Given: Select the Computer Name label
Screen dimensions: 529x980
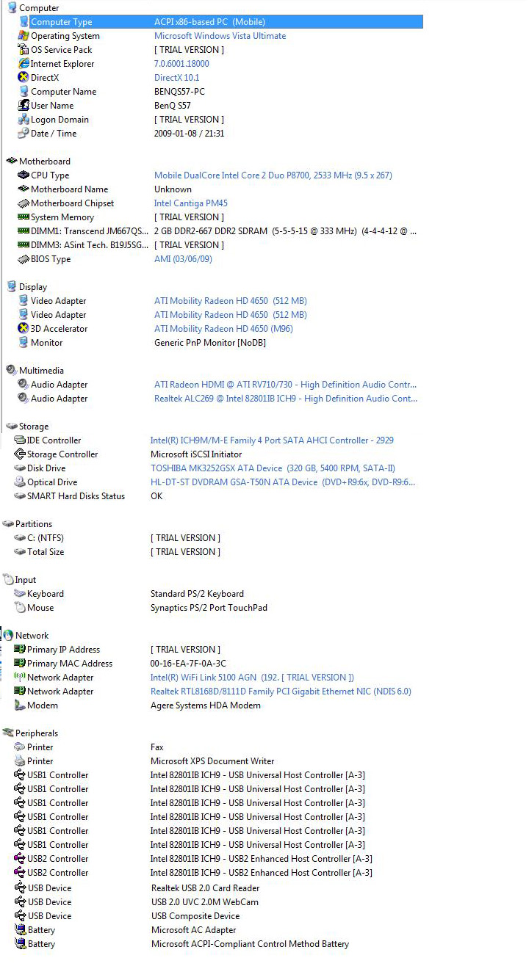Looking at the screenshot, I should point(63,92).
